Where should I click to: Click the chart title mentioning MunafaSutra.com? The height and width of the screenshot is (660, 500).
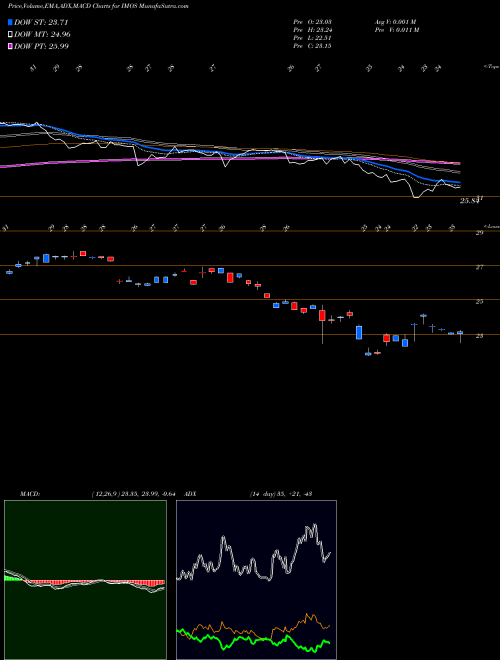[98, 6]
